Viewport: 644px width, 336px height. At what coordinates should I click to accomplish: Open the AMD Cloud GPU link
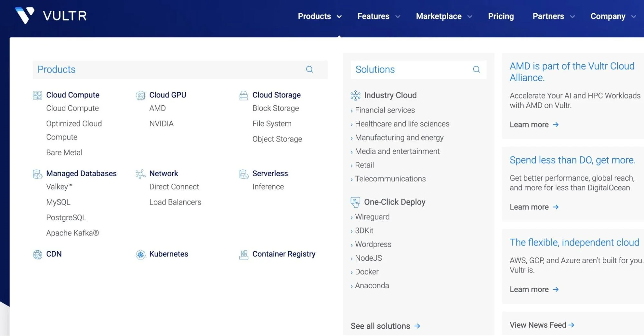click(157, 108)
